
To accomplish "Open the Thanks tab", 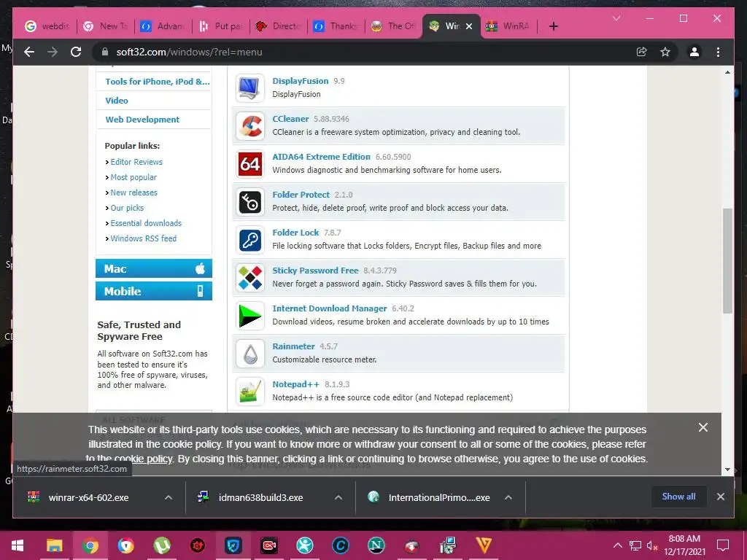I will [x=336, y=26].
